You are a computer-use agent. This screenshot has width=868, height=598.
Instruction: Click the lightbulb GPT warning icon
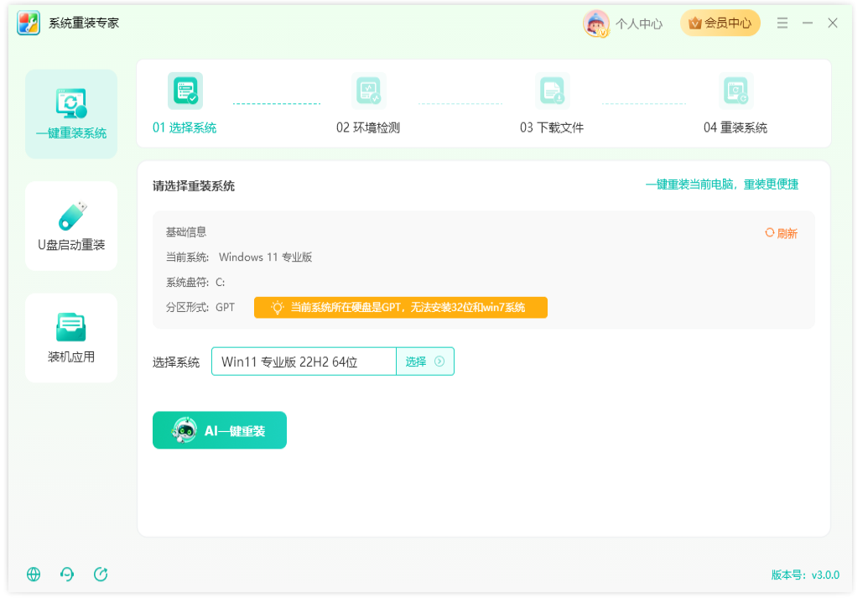click(x=278, y=307)
